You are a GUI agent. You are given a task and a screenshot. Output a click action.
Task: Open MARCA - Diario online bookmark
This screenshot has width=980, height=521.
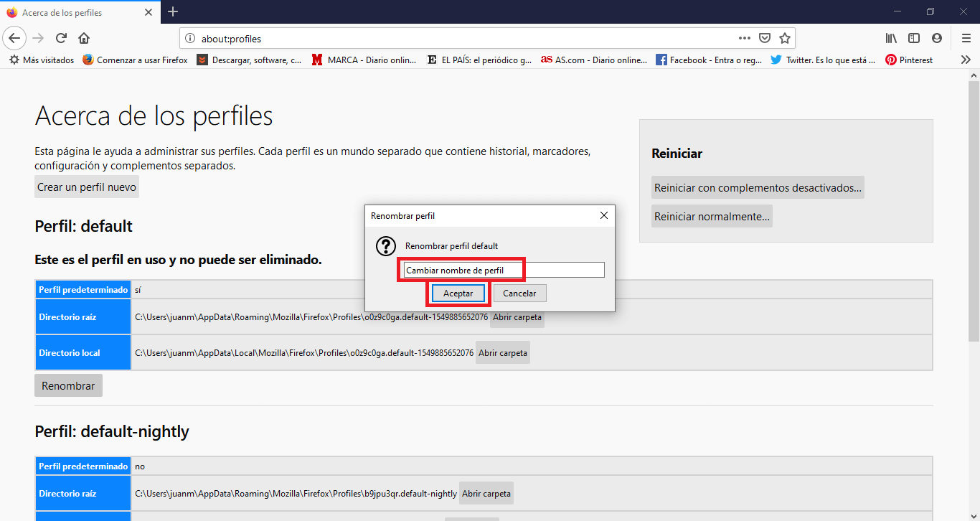tap(364, 60)
